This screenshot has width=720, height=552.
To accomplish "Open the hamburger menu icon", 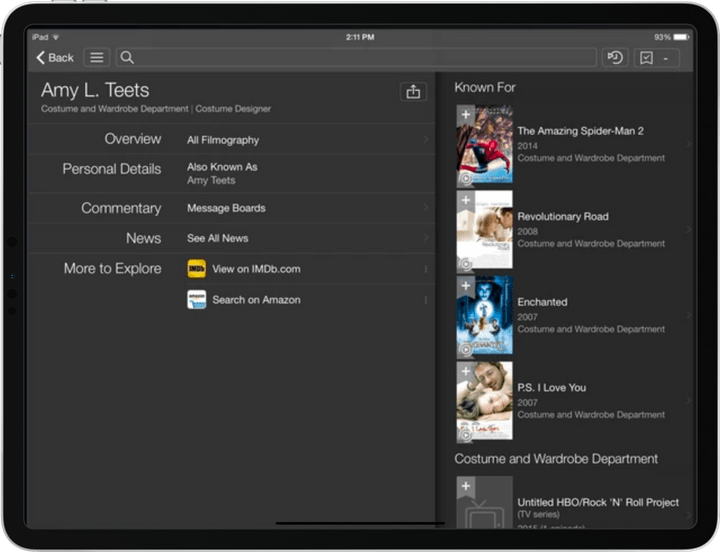I will click(x=96, y=58).
